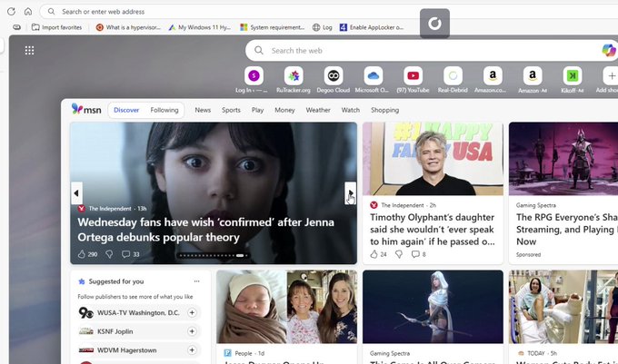
Task: Click the Timothy Olyphant photo thumbnail
Action: pos(433,159)
